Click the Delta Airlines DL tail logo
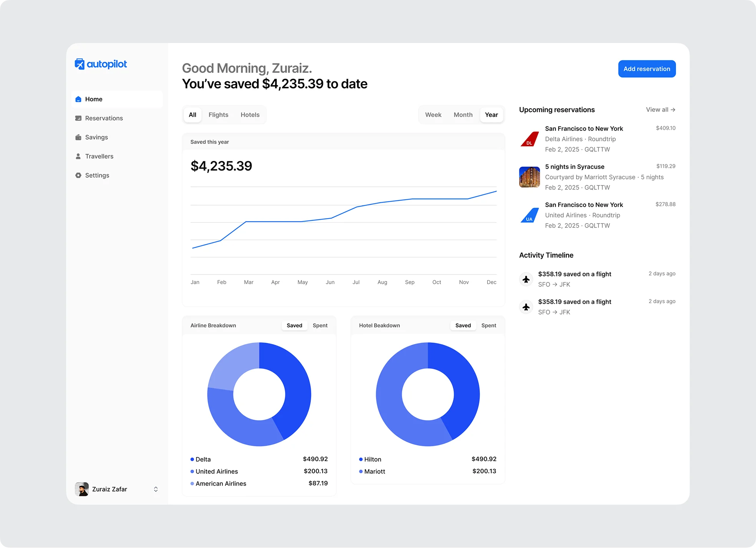The width and height of the screenshot is (756, 548). click(x=530, y=139)
